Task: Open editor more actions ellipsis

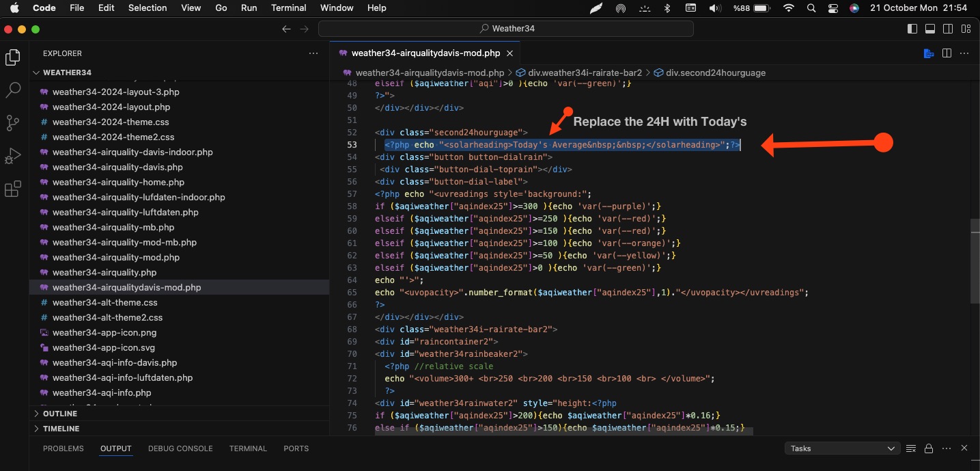Action: coord(964,53)
